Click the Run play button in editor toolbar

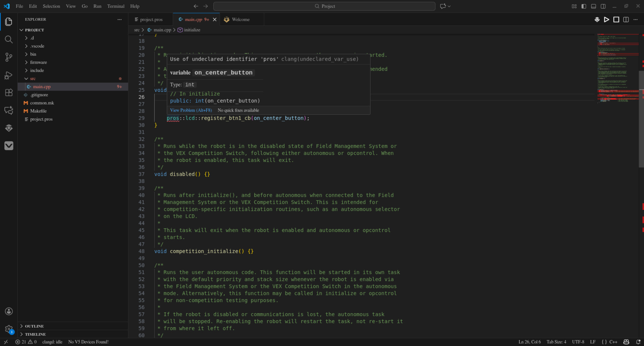click(x=606, y=19)
